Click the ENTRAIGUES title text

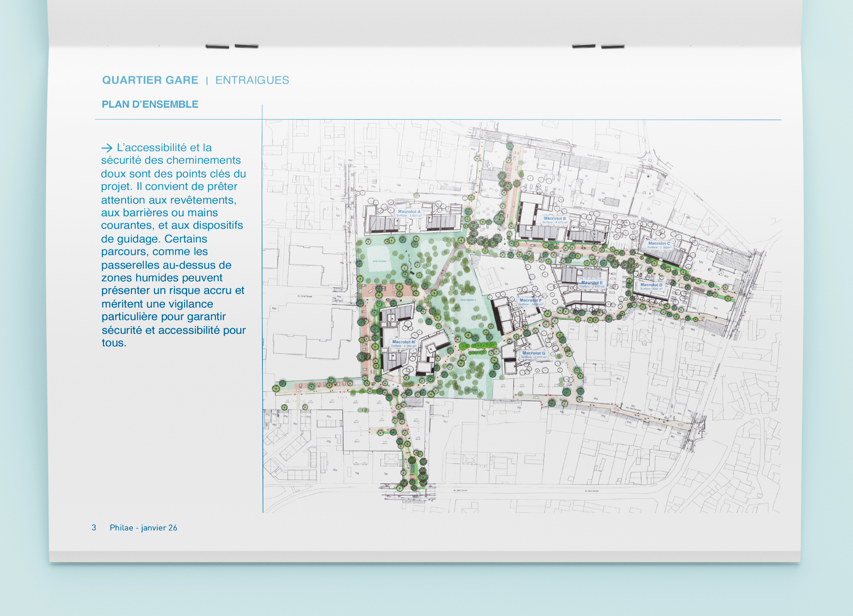[x=252, y=80]
